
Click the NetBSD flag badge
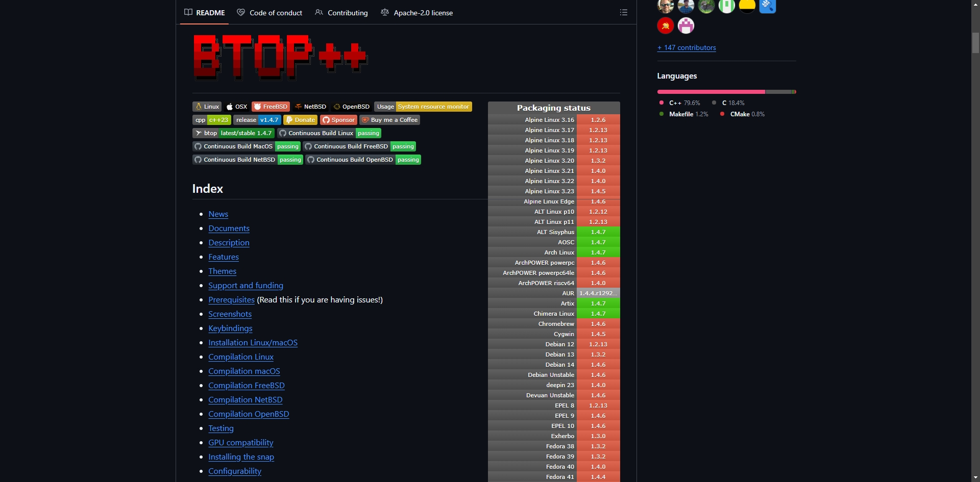click(x=310, y=107)
